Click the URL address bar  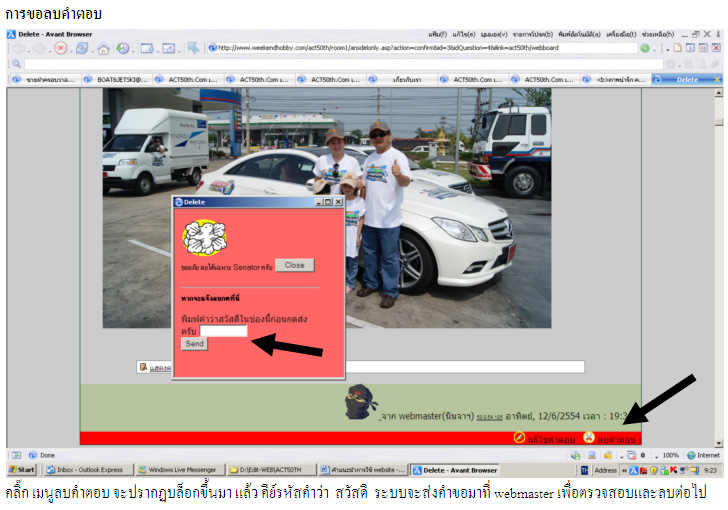420,48
